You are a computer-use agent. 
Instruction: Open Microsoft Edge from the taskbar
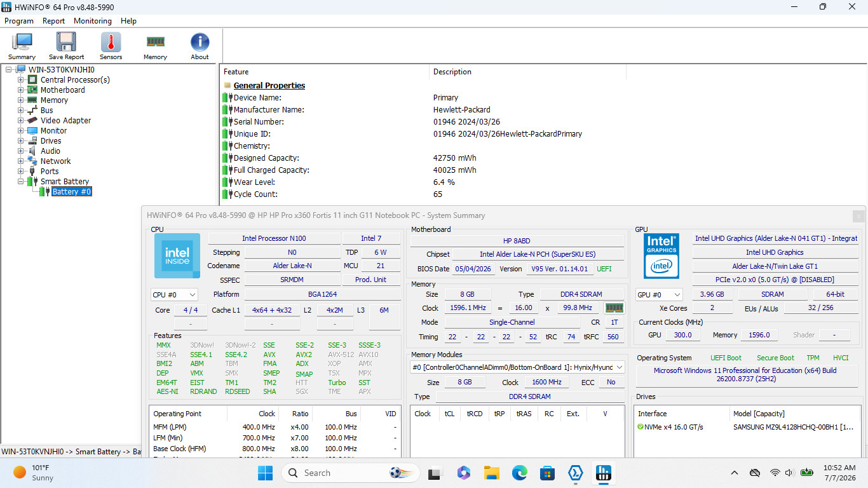point(520,473)
